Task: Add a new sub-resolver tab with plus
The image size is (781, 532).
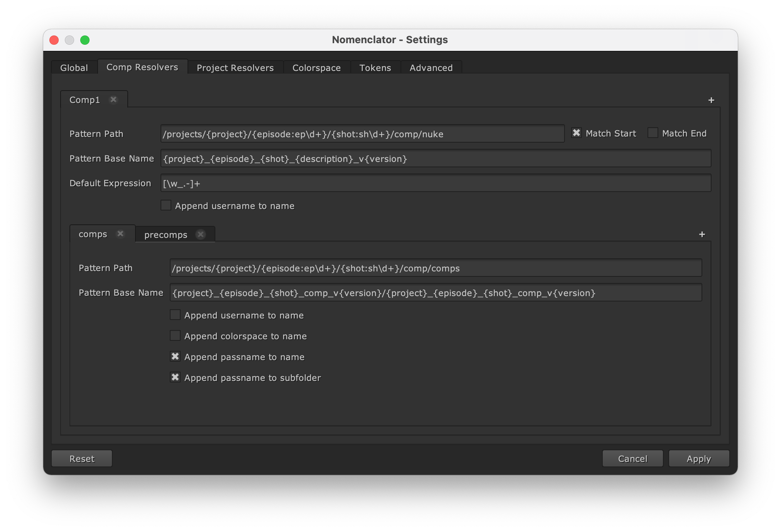Action: (x=702, y=234)
